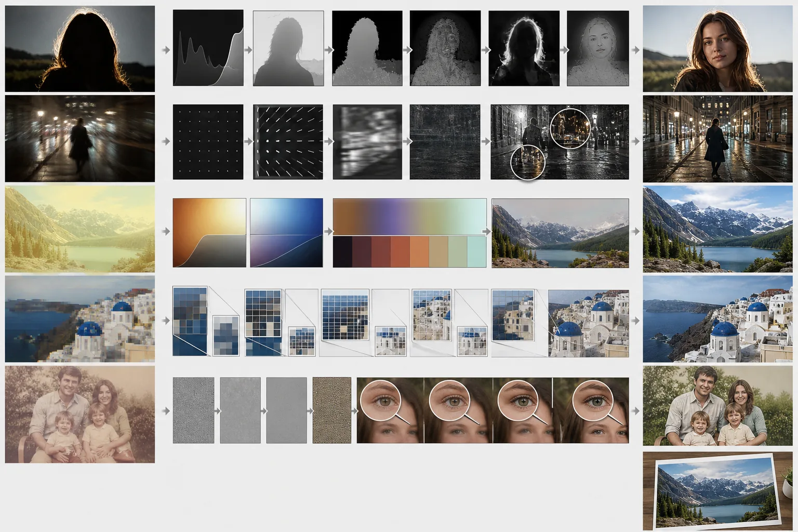Select the desaturated mountain lake intermediate image
798x532 pixels.
click(x=560, y=233)
